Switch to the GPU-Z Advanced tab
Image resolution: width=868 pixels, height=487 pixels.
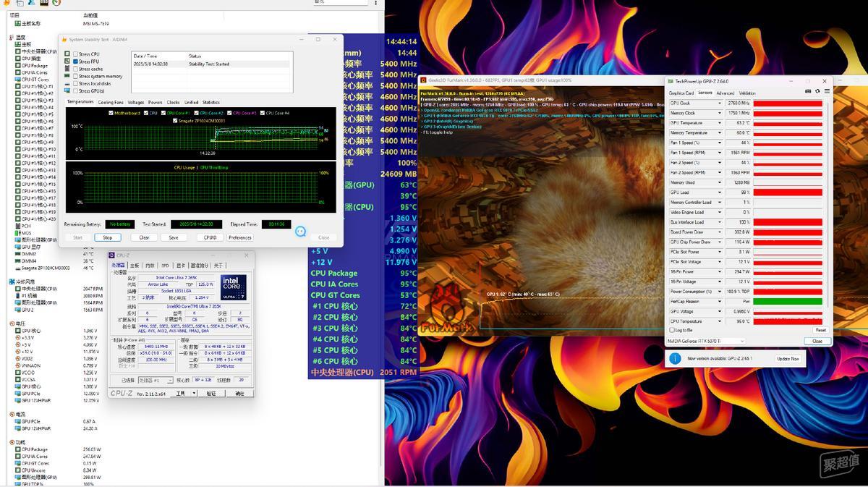725,93
